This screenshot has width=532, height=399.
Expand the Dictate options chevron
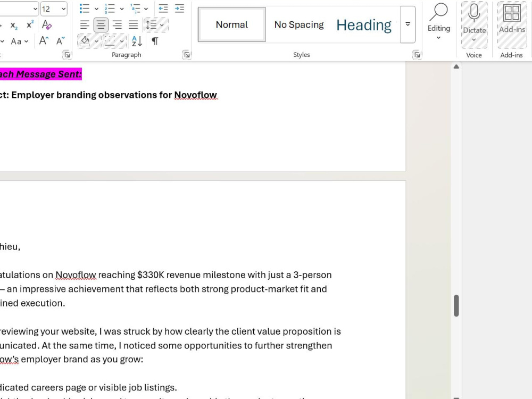[x=474, y=40]
